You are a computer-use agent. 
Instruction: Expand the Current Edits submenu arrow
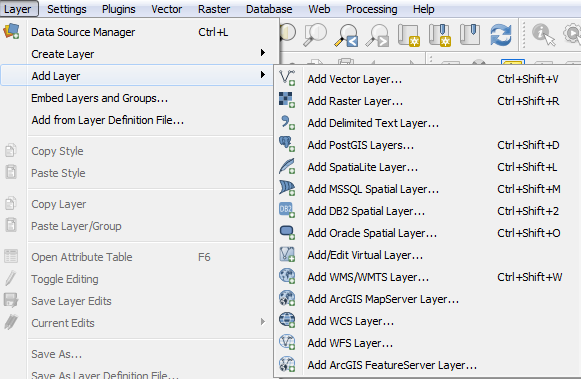263,322
